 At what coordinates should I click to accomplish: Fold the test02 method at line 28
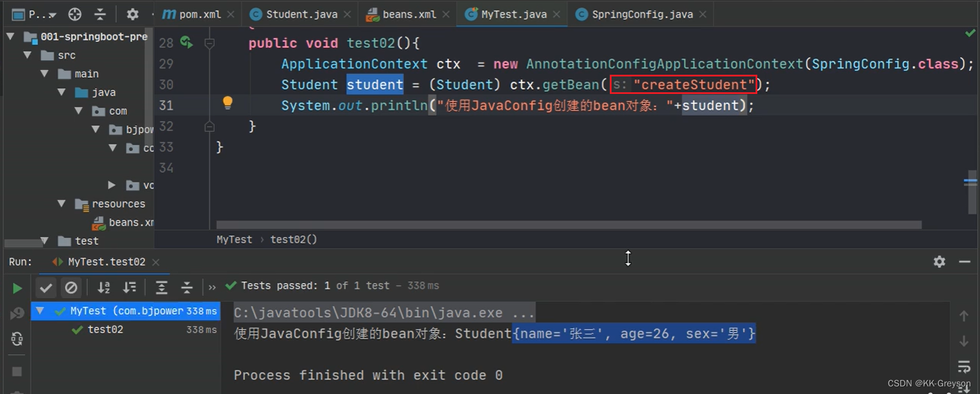209,43
